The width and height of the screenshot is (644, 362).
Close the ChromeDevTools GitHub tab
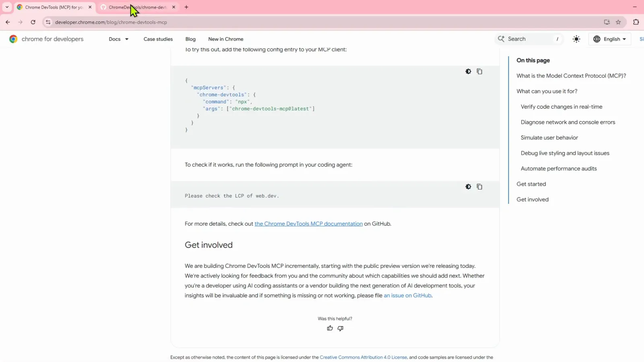coord(173,7)
